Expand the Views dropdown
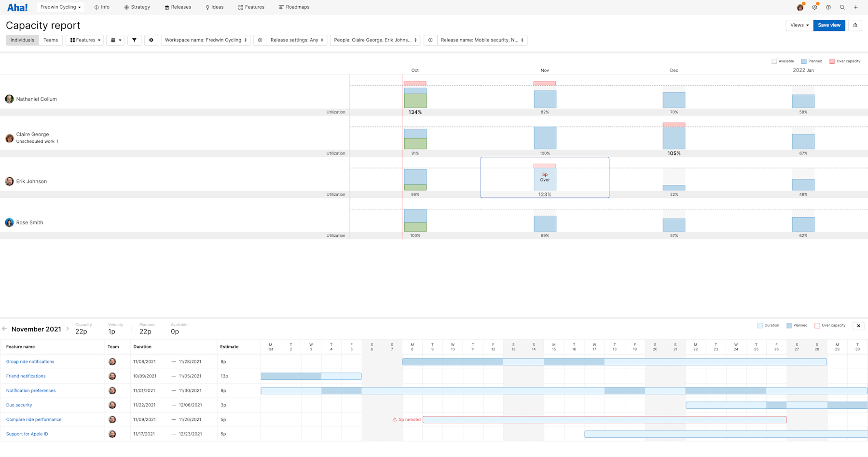Screen dimensions: 868x457 pos(799,25)
